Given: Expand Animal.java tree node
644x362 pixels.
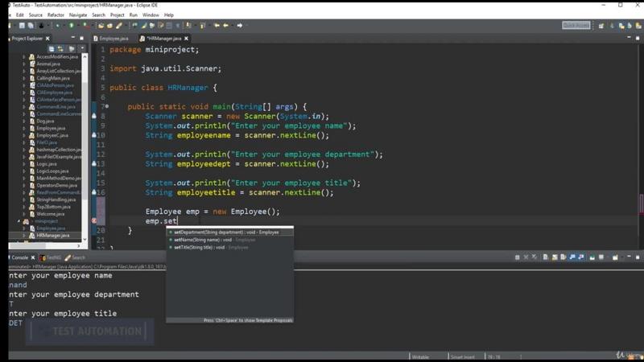Looking at the screenshot, I should [24, 64].
